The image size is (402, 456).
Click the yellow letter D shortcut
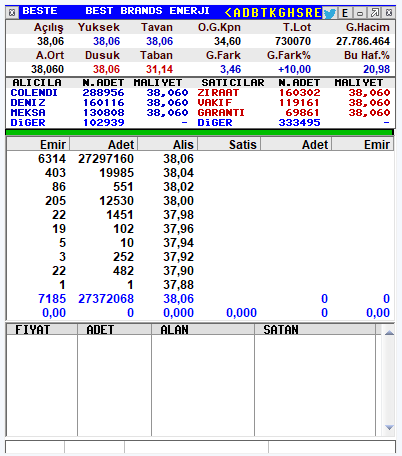click(246, 13)
